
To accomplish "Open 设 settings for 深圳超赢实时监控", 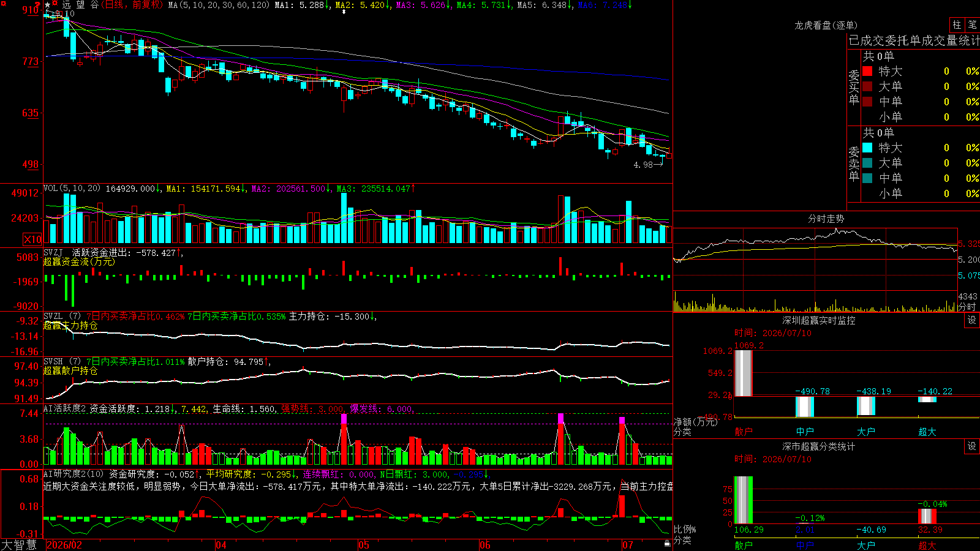I will point(972,320).
